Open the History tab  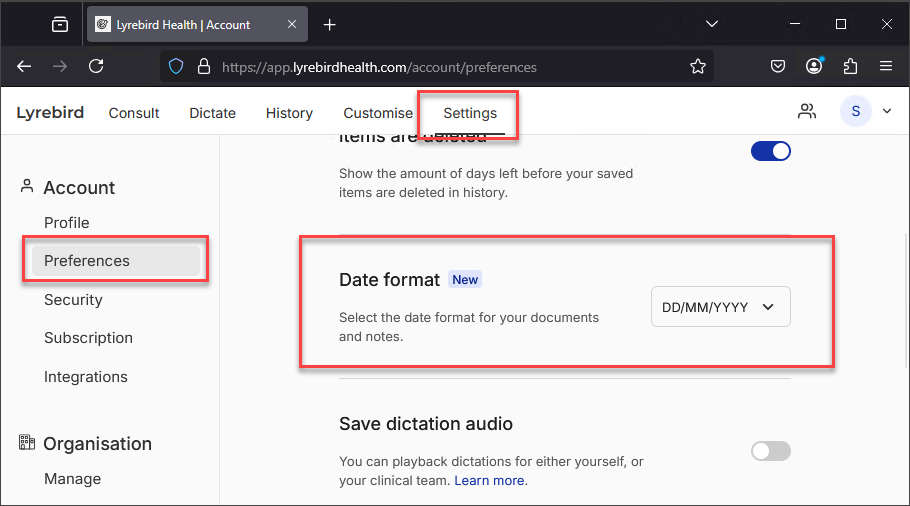289,113
